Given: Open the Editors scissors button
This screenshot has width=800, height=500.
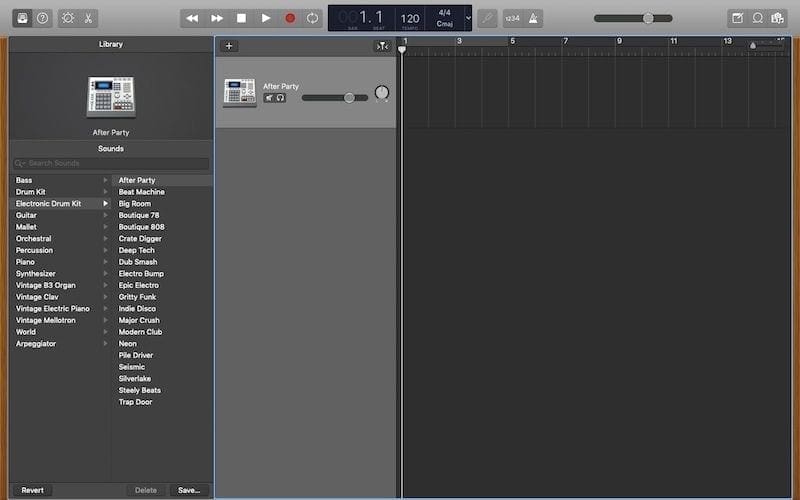Looking at the screenshot, I should [88, 18].
